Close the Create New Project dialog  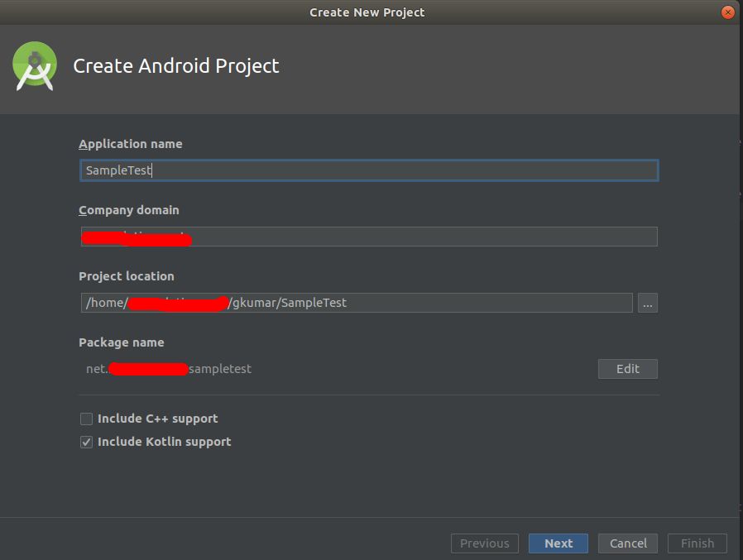pyautogui.click(x=727, y=12)
